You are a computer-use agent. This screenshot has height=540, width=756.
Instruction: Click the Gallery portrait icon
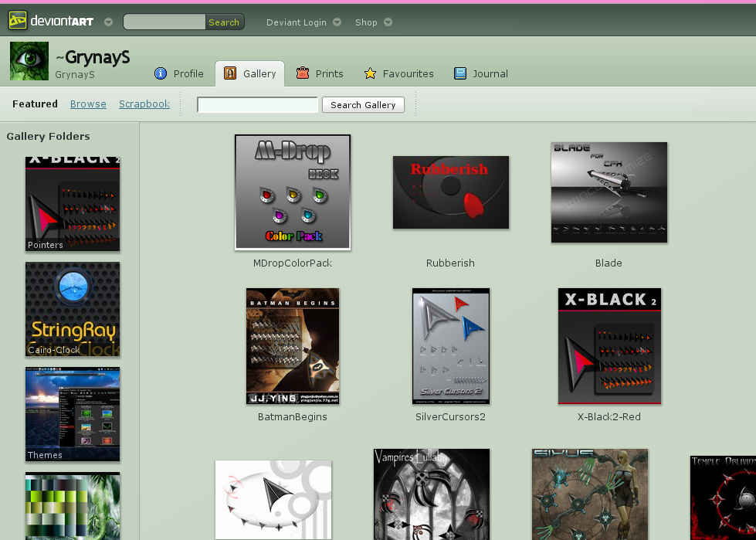pyautogui.click(x=230, y=73)
